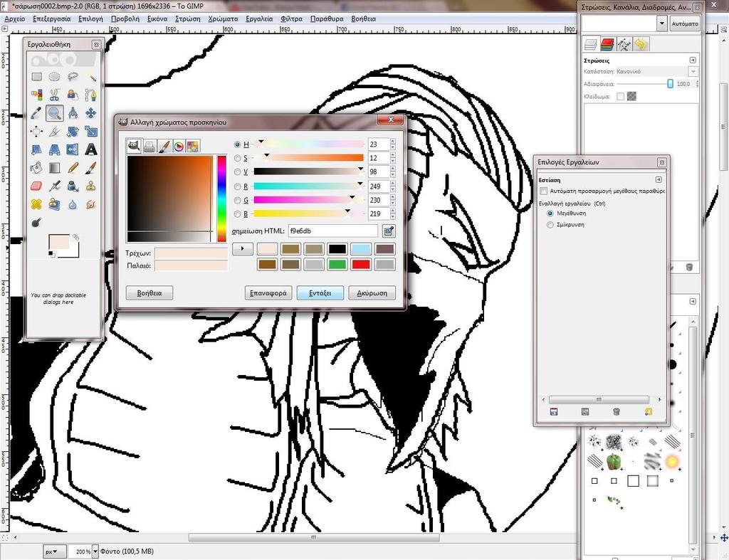Click the canvas horizontal scrollbar
Screen dimensions: 729x560
pyautogui.click(x=314, y=538)
